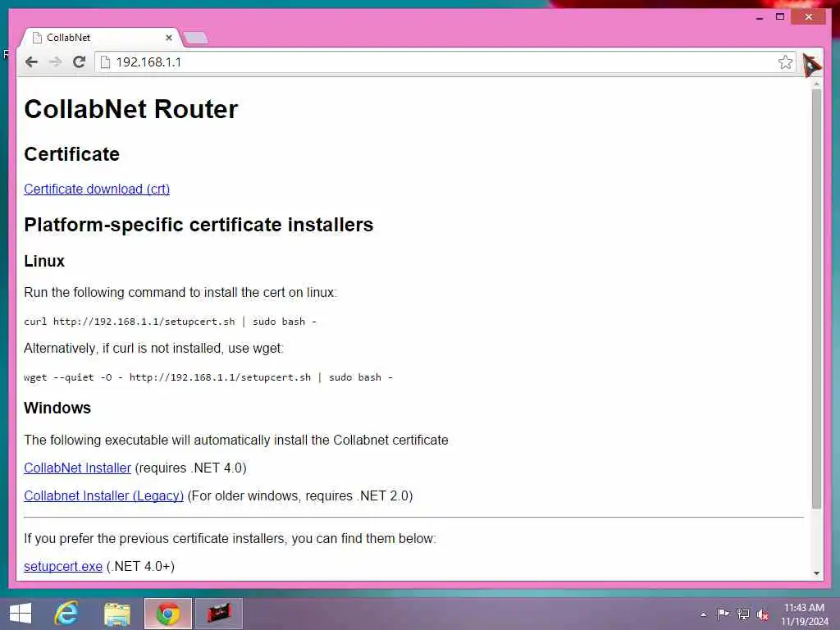The height and width of the screenshot is (630, 840).
Task: Close the CollabNet tab
Action: pos(169,38)
